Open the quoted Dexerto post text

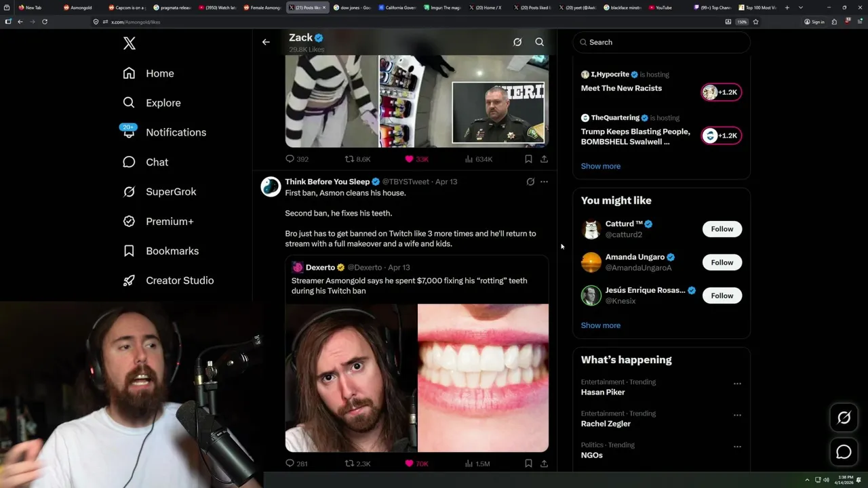pos(410,285)
